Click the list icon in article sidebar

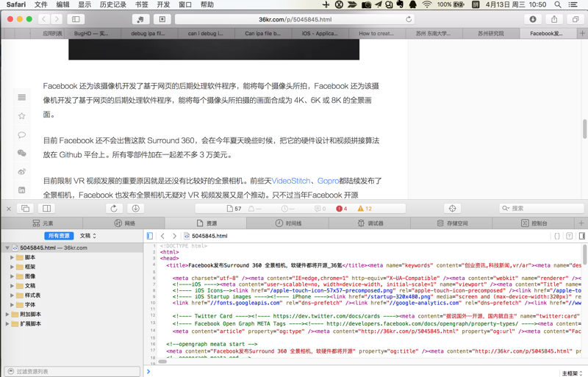coord(22,97)
